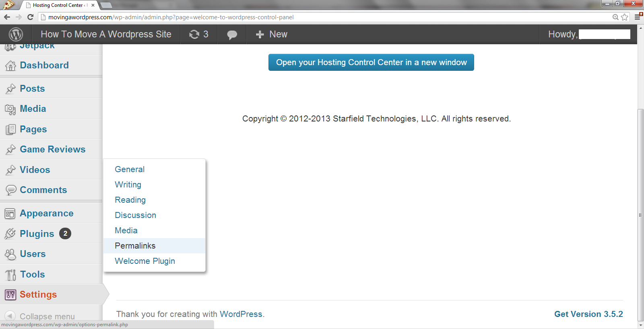Select Writing in Settings submenu
This screenshot has width=644, height=329.
click(x=128, y=185)
